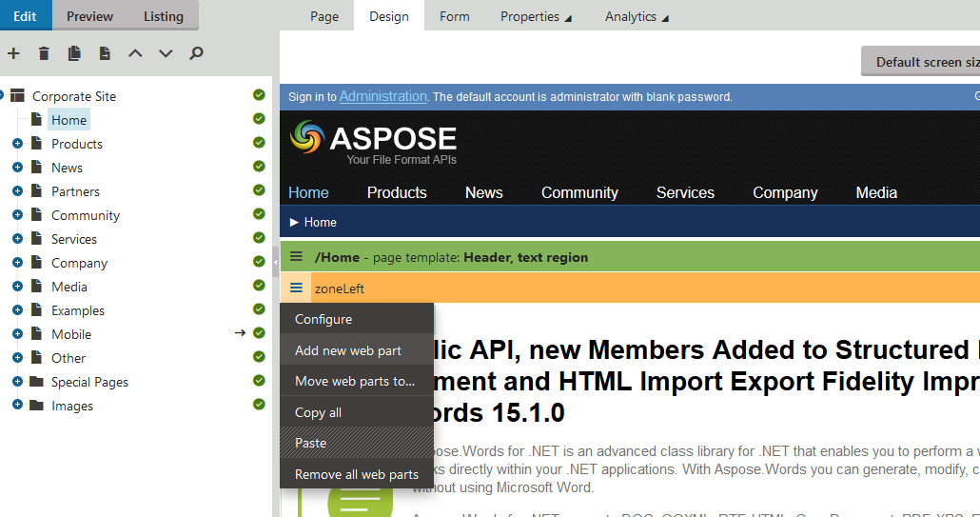Viewport: 980px width, 517px height.
Task: Open the Analytics tab dropdown
Action: click(x=637, y=16)
